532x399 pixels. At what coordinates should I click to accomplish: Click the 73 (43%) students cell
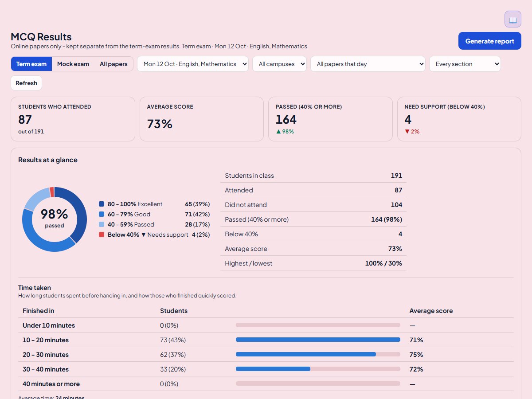click(173, 340)
